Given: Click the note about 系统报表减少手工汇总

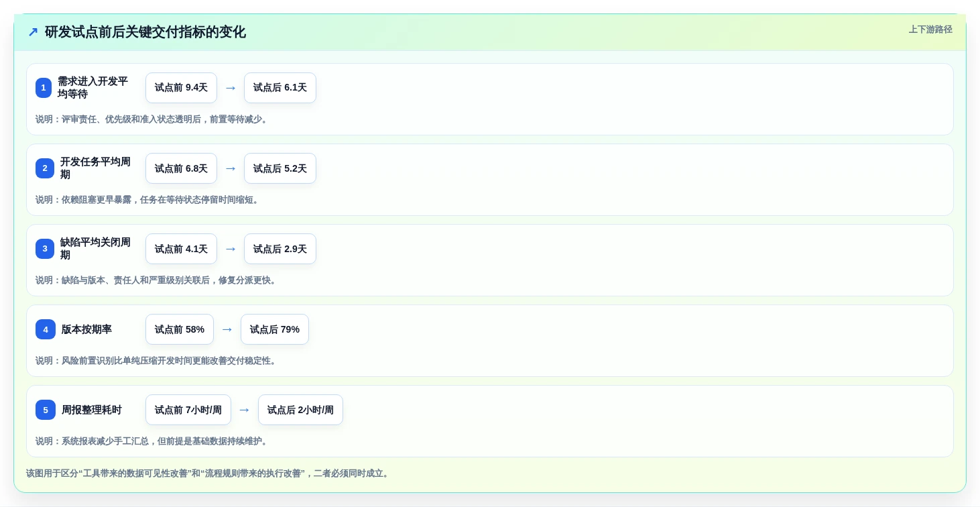Looking at the screenshot, I should [153, 441].
